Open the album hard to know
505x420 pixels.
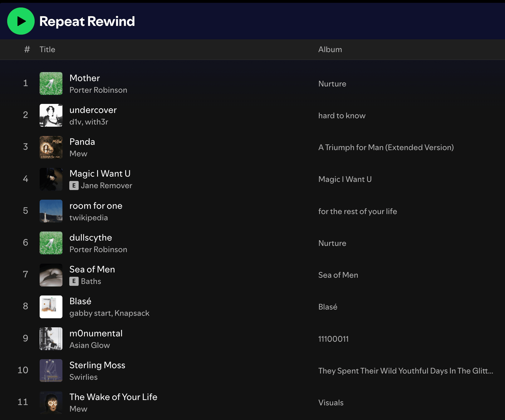point(342,116)
